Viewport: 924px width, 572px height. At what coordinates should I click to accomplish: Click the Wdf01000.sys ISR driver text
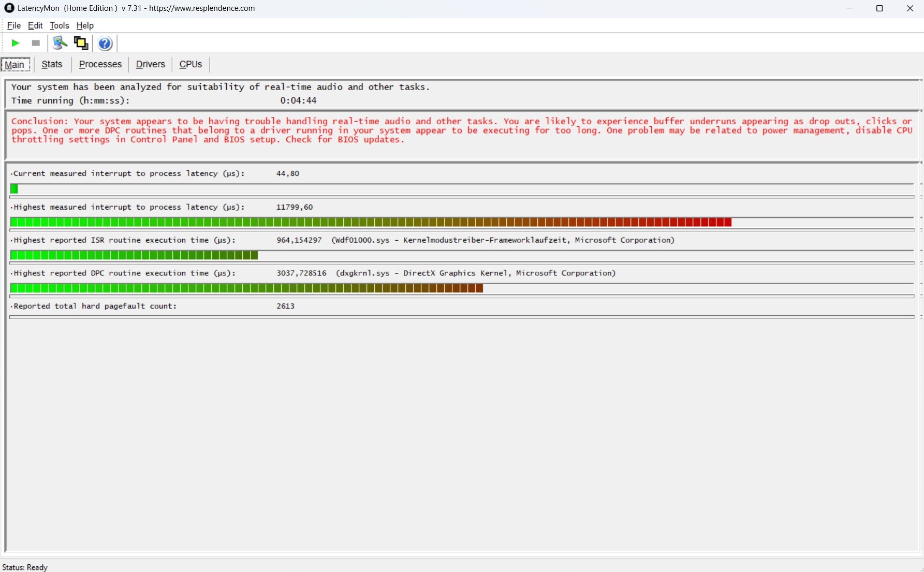coord(503,240)
